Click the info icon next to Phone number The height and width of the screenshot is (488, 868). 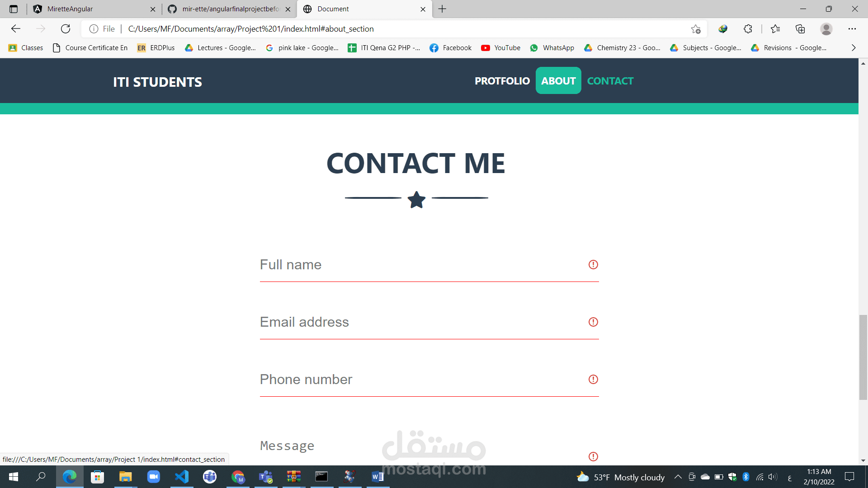click(593, 379)
